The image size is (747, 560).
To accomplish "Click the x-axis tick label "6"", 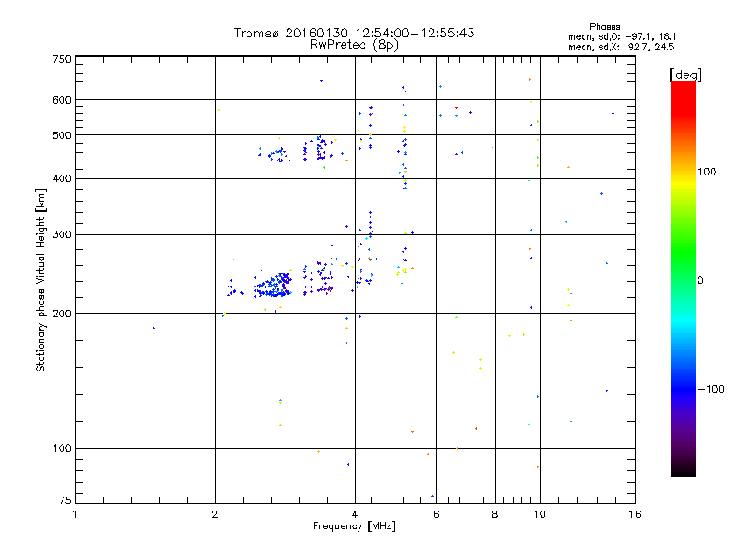I will (x=436, y=514).
